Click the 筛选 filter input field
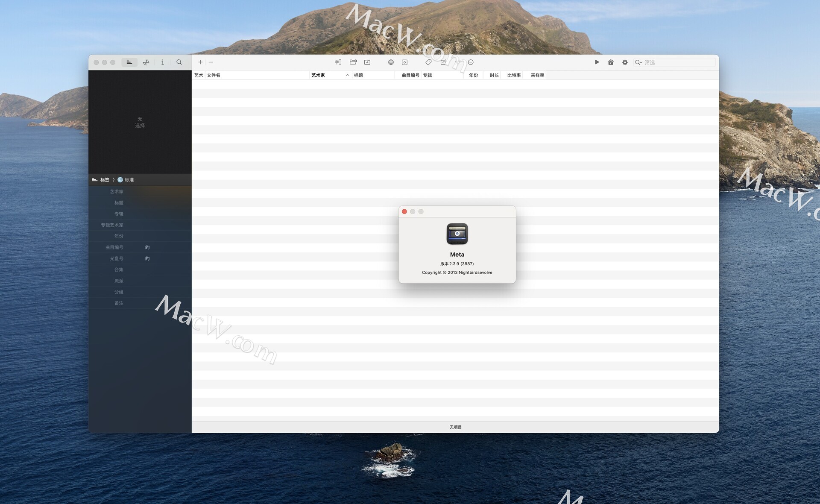Image resolution: width=820 pixels, height=504 pixels. [x=678, y=63]
